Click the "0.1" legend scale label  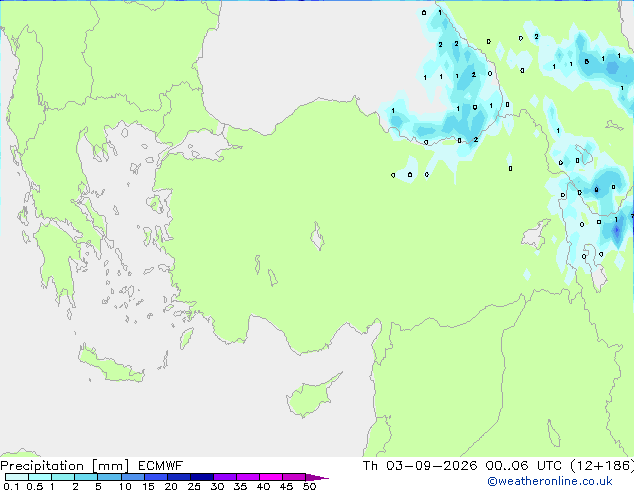pyautogui.click(x=11, y=486)
